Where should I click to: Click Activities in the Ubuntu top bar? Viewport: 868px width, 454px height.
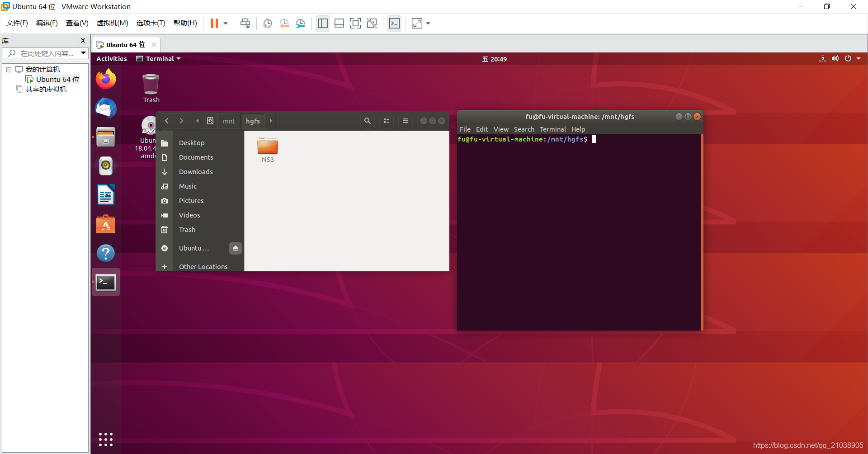[x=112, y=59]
